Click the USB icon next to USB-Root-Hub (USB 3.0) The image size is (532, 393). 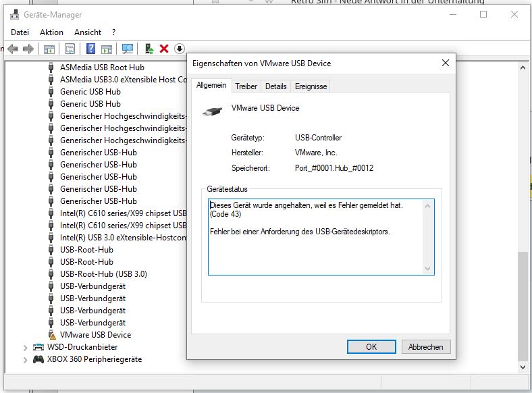tap(51, 274)
